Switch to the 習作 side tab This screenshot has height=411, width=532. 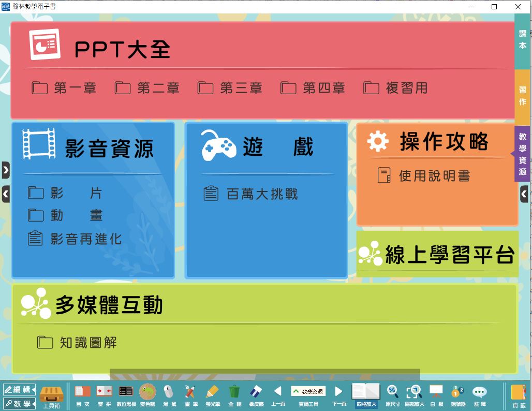tap(523, 96)
